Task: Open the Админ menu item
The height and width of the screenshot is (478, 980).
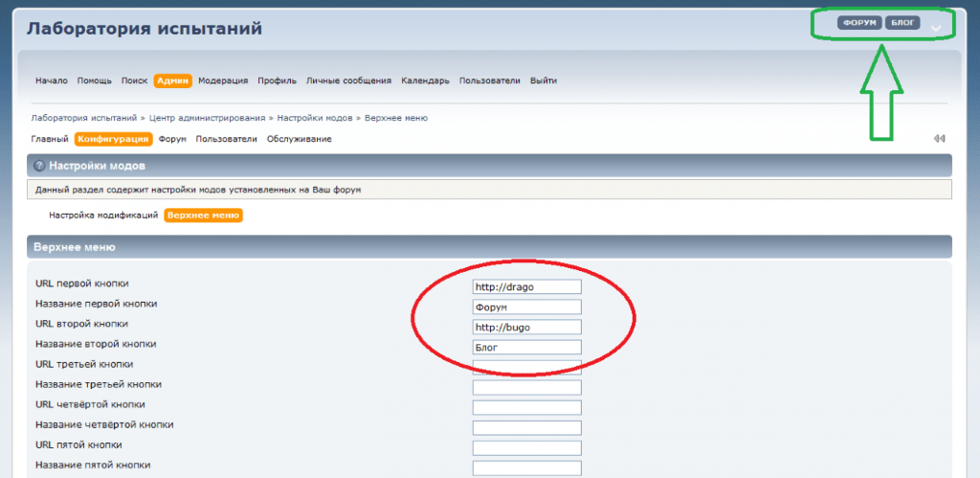Action: (x=173, y=80)
